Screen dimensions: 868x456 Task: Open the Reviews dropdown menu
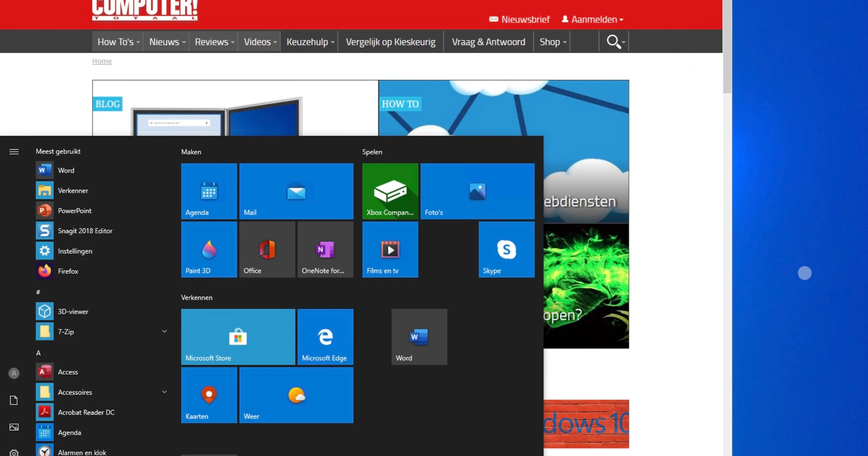[214, 42]
